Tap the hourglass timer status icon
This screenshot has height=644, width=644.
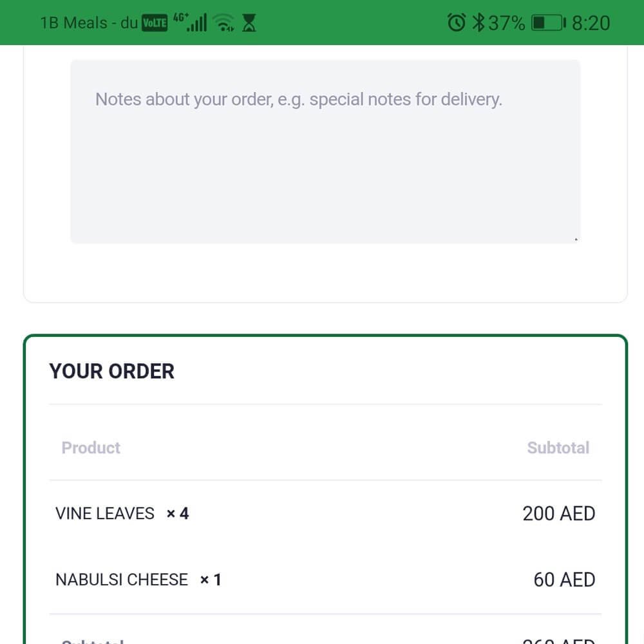click(249, 23)
